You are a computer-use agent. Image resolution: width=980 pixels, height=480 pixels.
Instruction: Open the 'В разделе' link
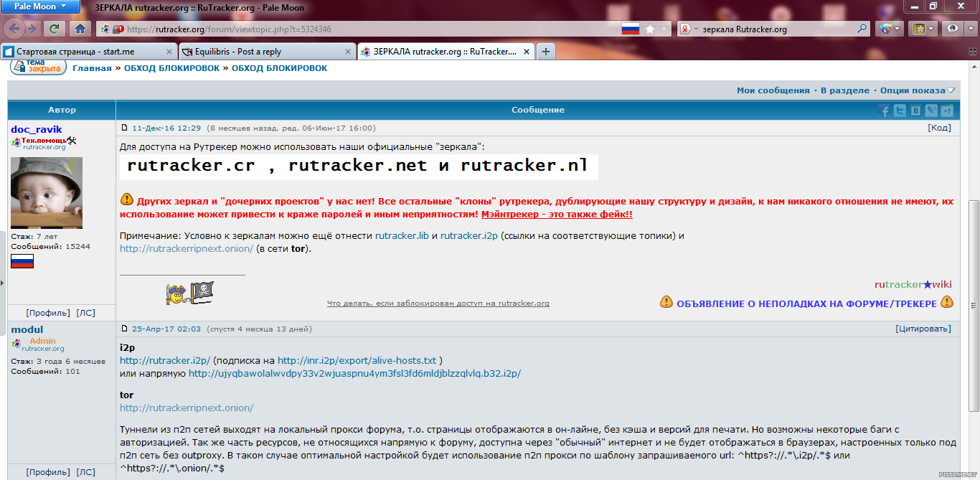pyautogui.click(x=844, y=90)
